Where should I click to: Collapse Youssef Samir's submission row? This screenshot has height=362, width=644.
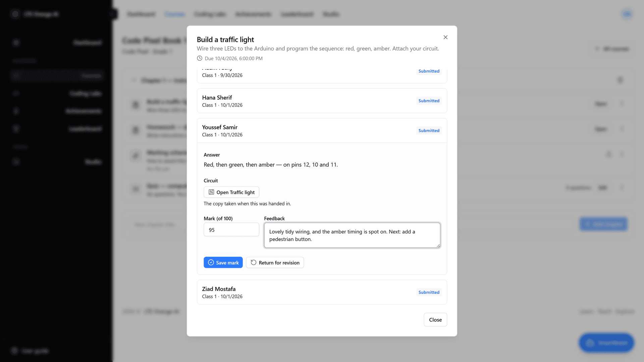pos(322,131)
